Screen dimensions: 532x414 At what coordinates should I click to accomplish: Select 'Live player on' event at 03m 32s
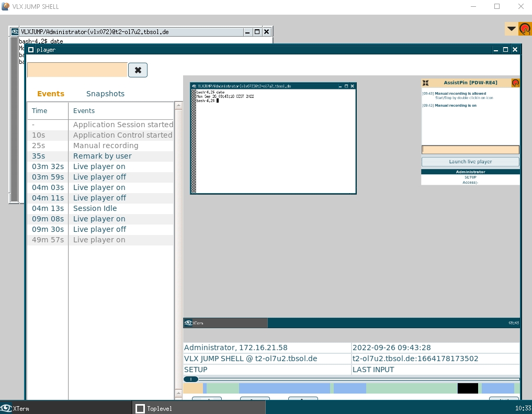pyautogui.click(x=99, y=166)
